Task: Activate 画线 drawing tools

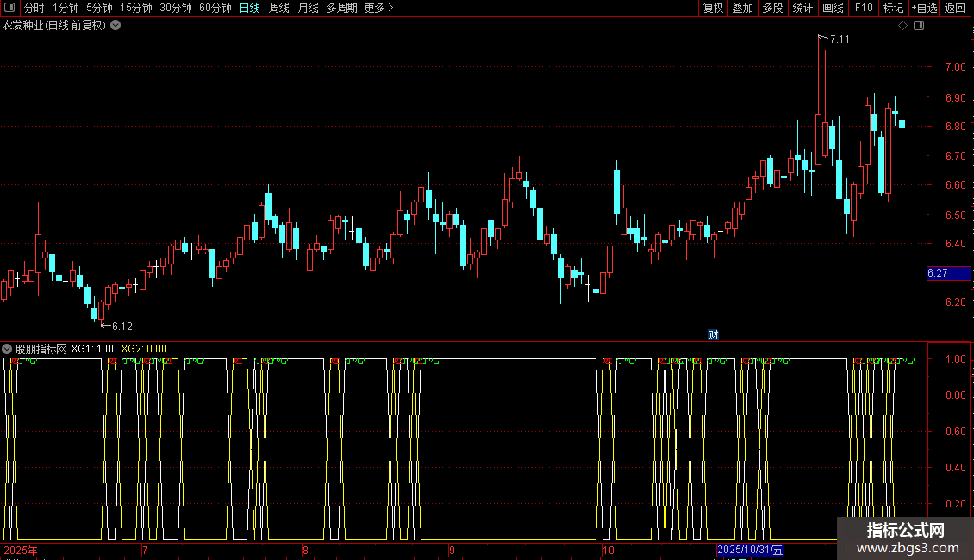Action: point(833,8)
